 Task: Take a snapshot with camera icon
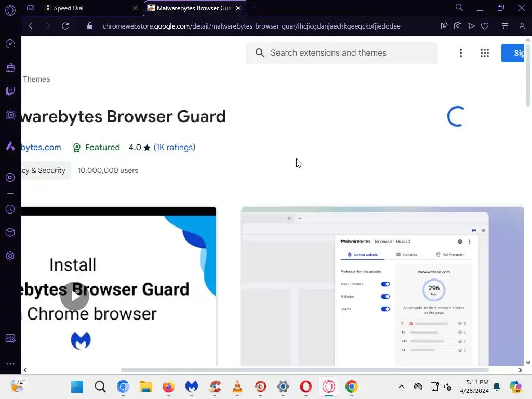click(458, 26)
